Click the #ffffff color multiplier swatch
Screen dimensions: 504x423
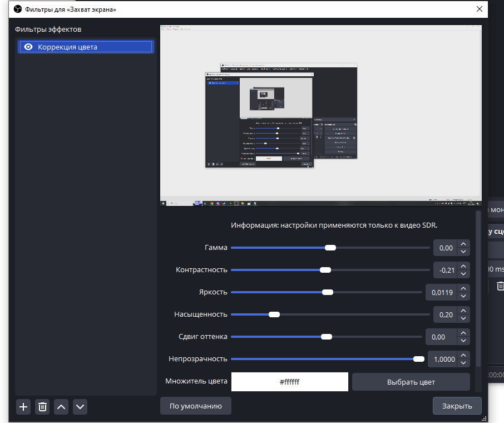coord(290,382)
